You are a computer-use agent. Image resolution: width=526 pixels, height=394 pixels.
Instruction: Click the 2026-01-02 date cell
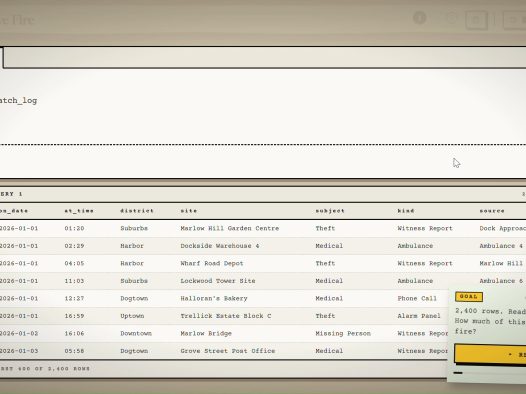(x=19, y=333)
